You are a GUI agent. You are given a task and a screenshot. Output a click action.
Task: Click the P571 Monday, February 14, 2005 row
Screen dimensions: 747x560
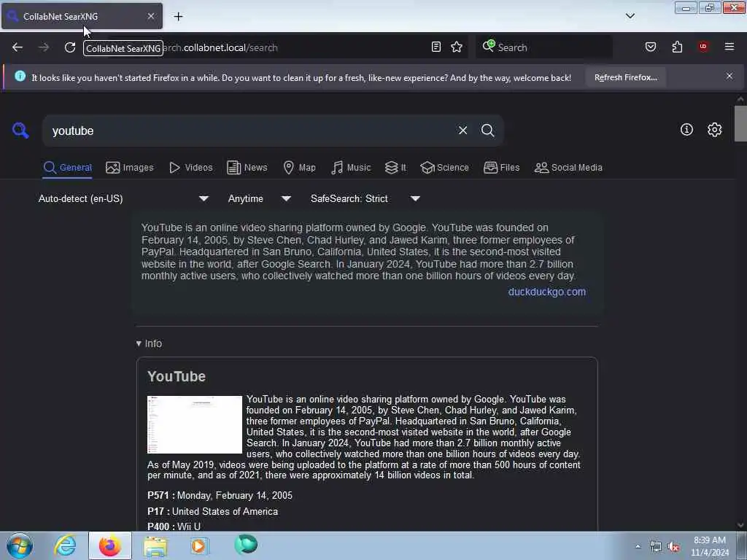point(220,495)
